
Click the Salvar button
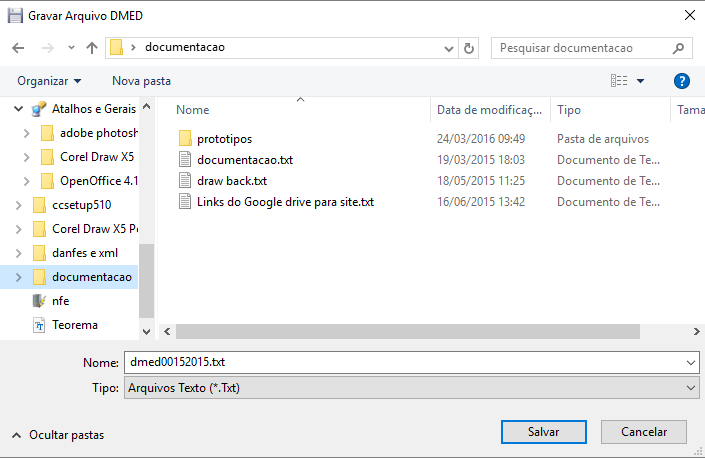[x=543, y=432]
